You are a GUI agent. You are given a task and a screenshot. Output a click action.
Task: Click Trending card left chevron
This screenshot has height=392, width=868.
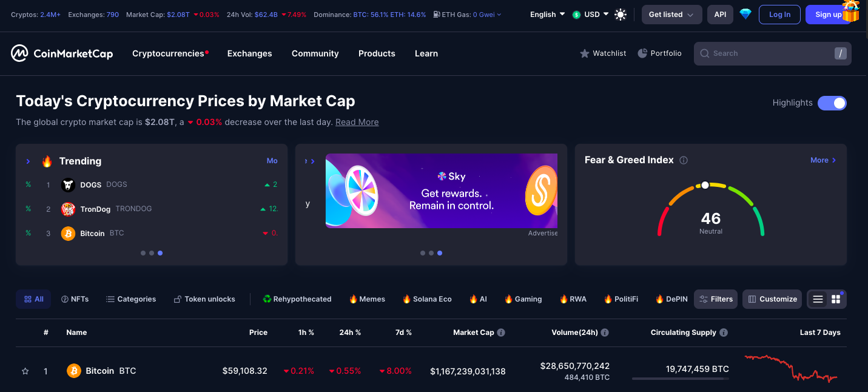[x=28, y=161]
